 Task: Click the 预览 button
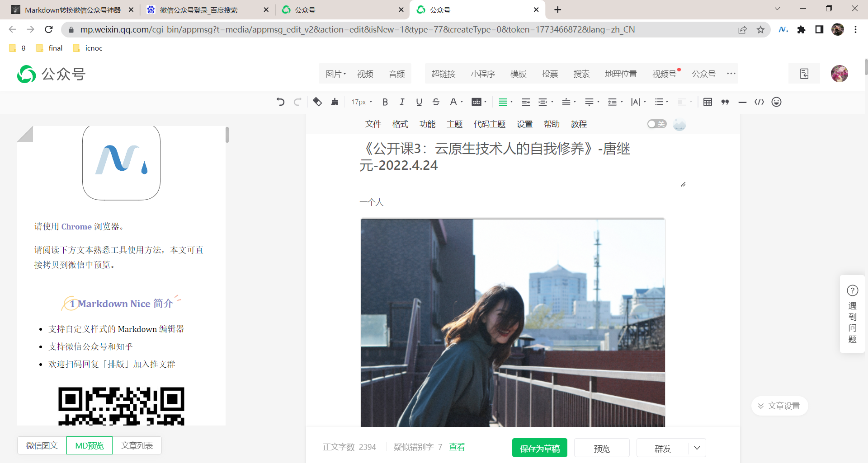602,448
